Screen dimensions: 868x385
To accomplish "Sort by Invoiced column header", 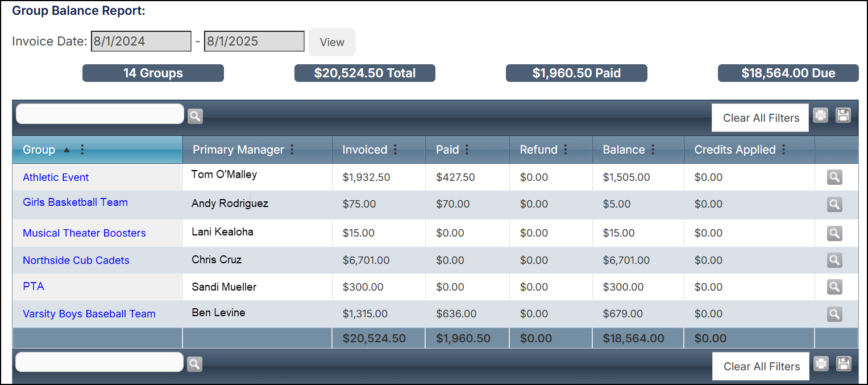I will [365, 150].
